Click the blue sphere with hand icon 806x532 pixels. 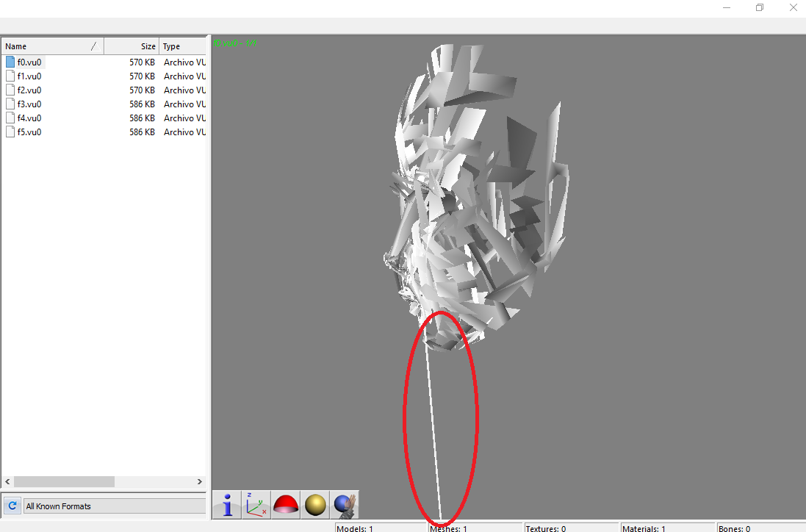[345, 504]
